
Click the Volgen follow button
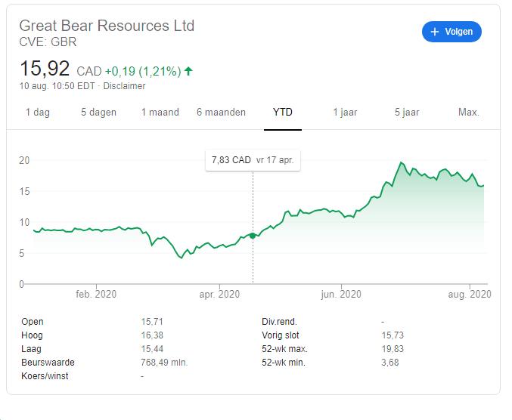451,32
